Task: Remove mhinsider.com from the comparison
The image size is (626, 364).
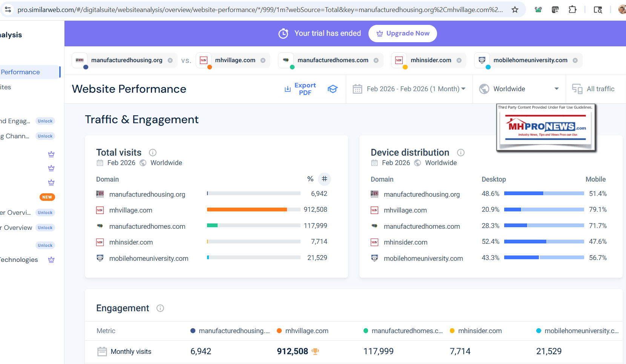Action: [459, 60]
